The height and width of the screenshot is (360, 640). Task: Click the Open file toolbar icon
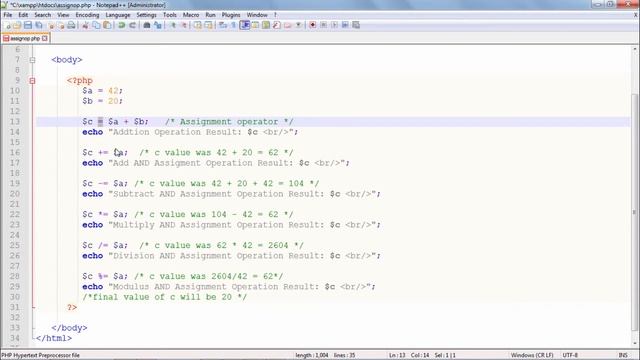click(17, 25)
